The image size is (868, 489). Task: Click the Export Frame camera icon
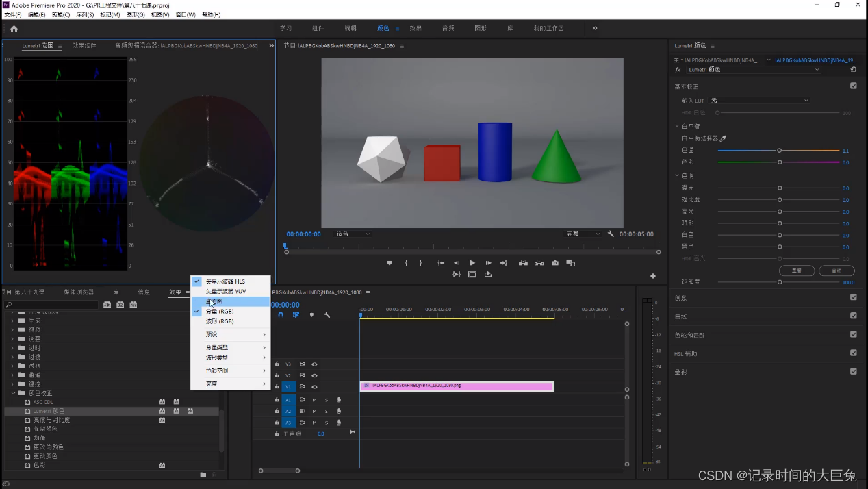pos(555,263)
